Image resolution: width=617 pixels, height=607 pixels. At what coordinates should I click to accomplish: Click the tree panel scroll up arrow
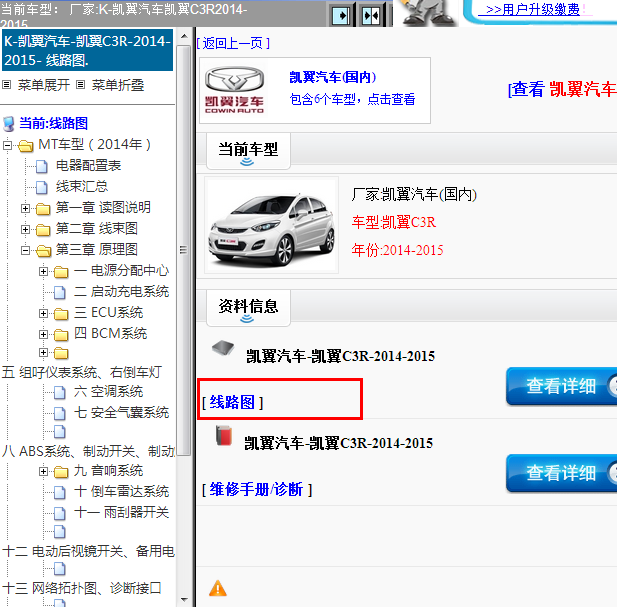(184, 36)
